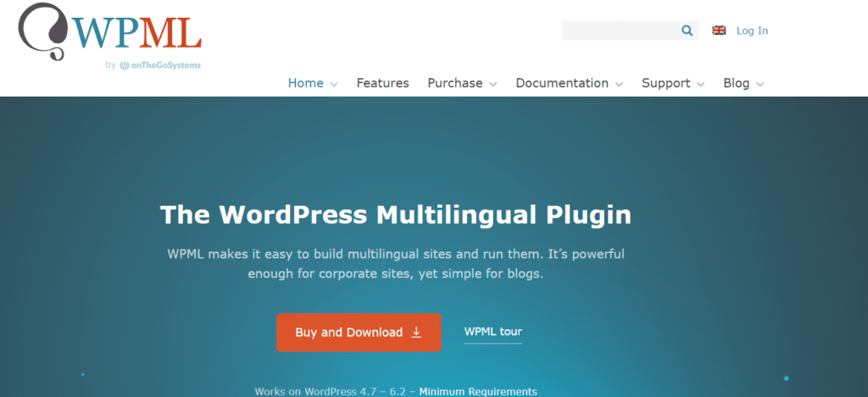Viewport: 868px width, 397px height.
Task: Expand the Blog menu chevron
Action: point(760,84)
